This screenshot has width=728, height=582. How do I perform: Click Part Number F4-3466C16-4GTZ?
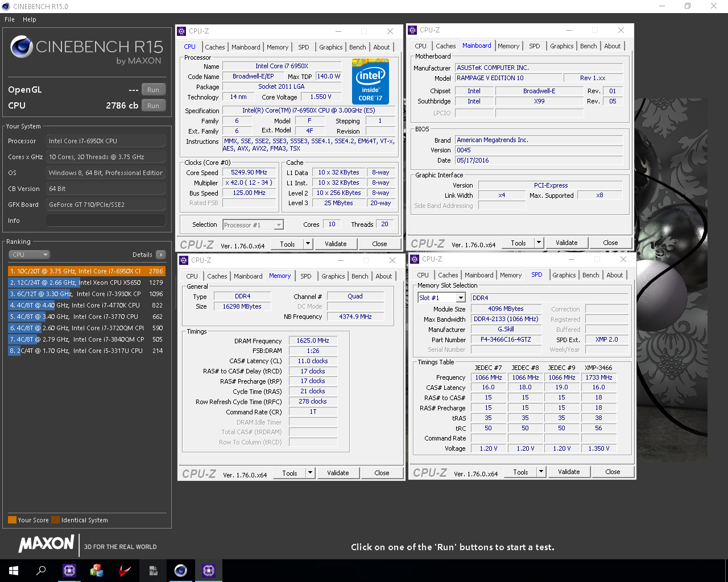coord(506,339)
